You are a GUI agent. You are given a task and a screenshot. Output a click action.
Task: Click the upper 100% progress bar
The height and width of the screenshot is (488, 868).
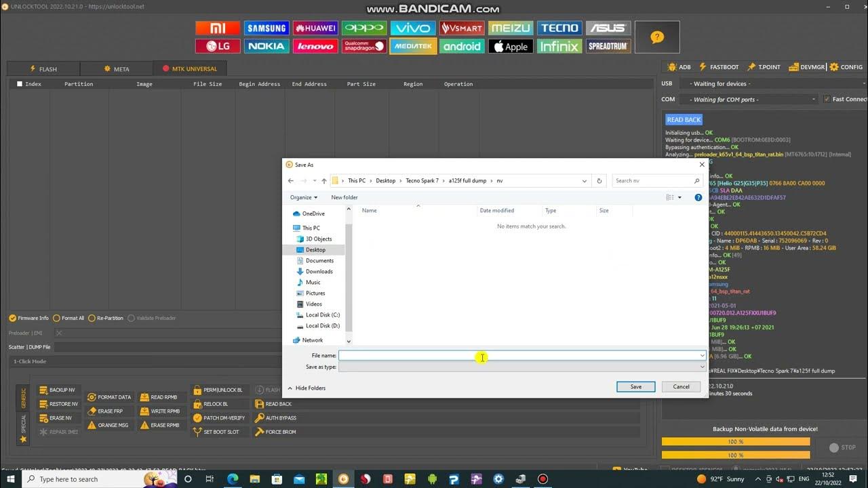click(736, 441)
